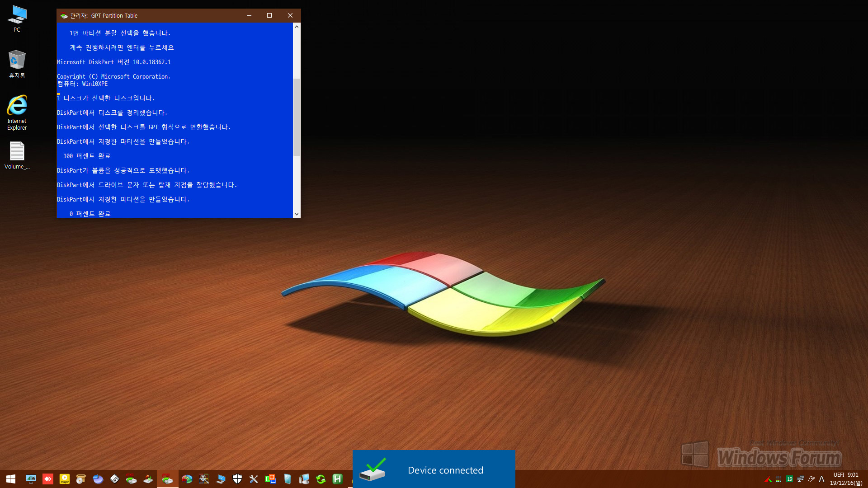Click the console scrollbar down arrow
The width and height of the screenshot is (868, 488).
pyautogui.click(x=297, y=214)
